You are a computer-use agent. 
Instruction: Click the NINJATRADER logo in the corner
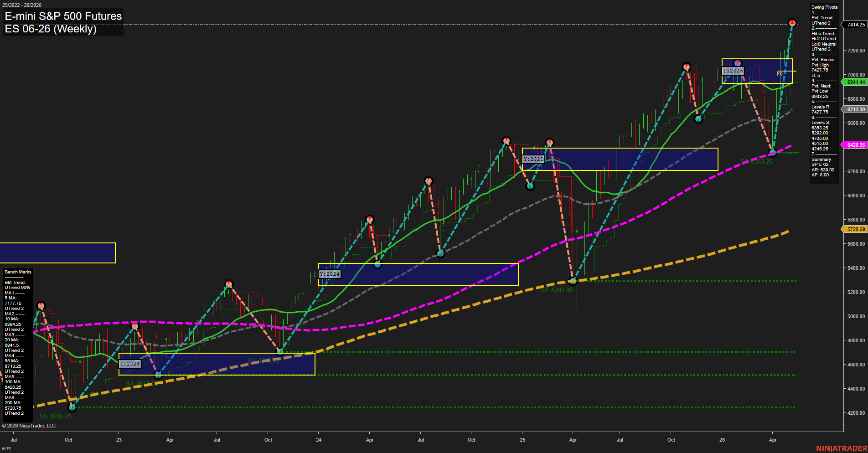842,448
